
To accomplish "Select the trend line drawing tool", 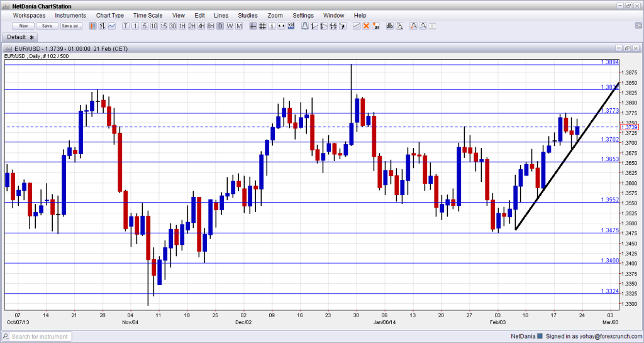I will (x=314, y=26).
